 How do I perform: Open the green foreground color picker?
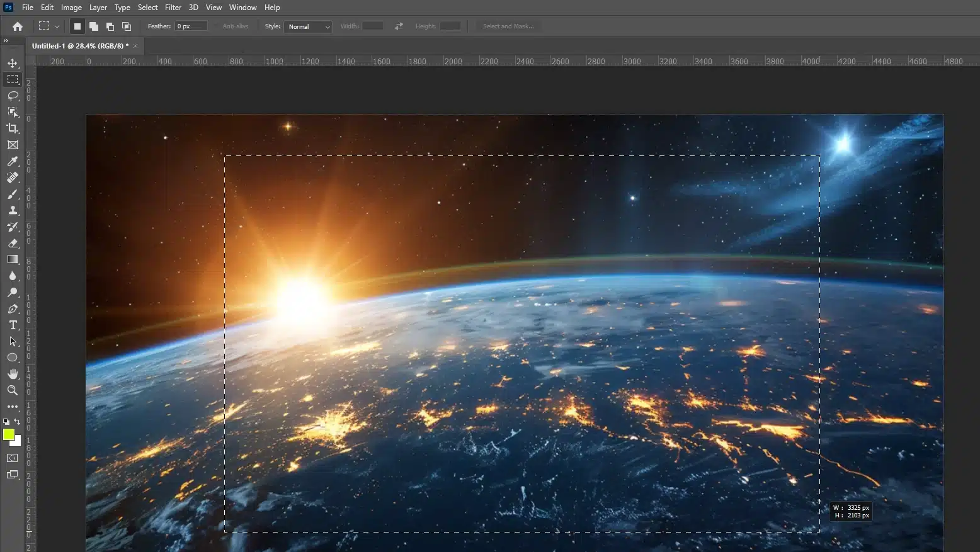click(8, 434)
